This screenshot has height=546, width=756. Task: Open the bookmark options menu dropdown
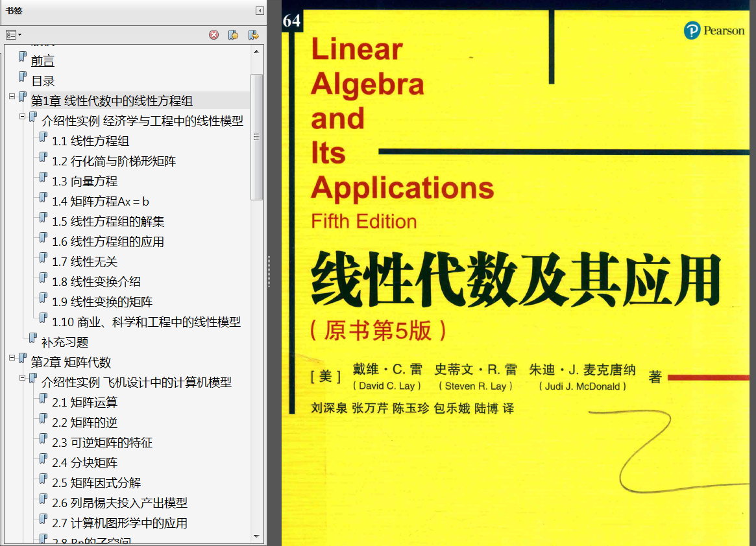pos(14,35)
